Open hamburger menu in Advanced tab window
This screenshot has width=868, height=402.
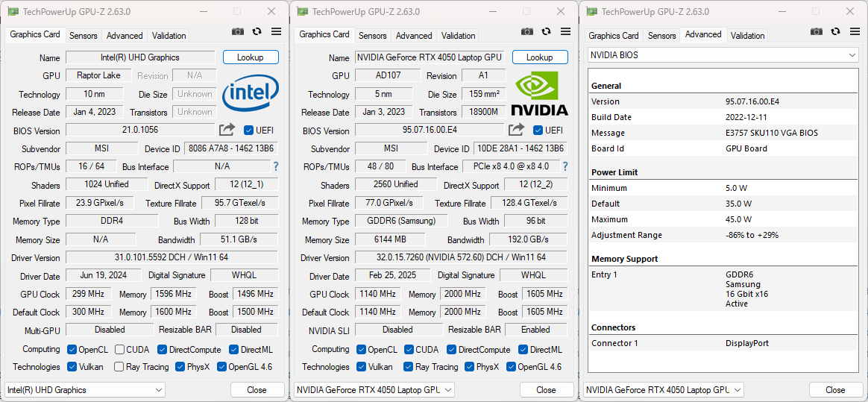[855, 31]
